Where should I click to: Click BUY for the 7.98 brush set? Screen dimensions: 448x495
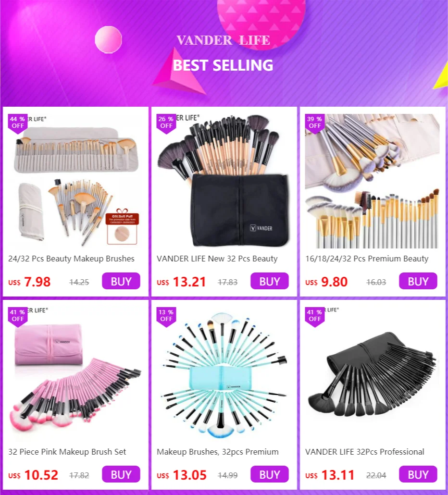point(121,281)
